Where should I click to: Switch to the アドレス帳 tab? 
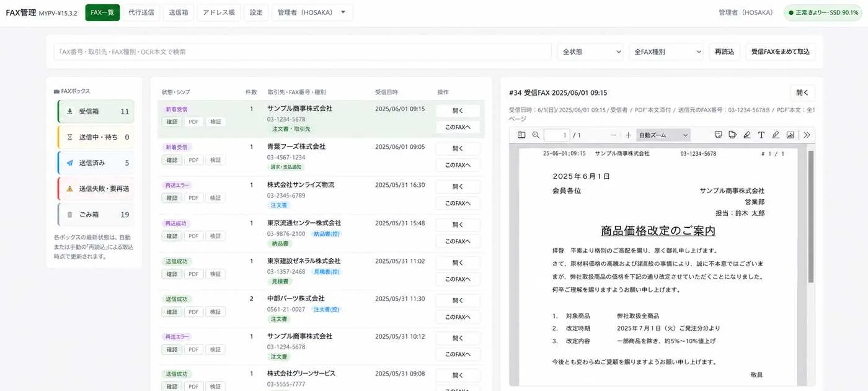click(x=219, y=12)
